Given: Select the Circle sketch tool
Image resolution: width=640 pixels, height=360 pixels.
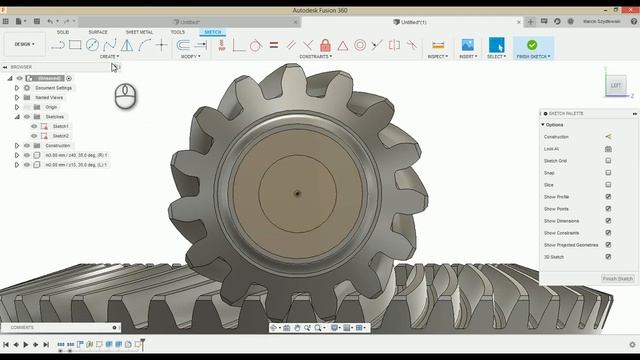Looking at the screenshot, I should tap(92, 45).
